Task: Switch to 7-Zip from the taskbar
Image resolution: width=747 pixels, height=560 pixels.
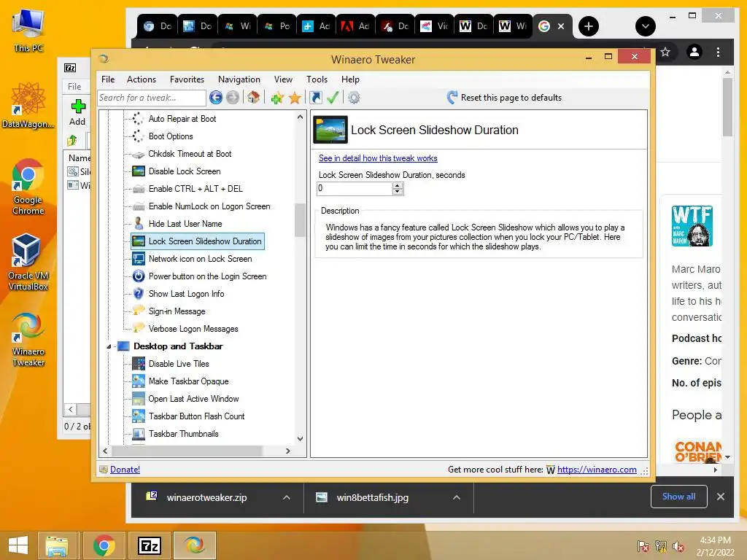Action: point(149,545)
